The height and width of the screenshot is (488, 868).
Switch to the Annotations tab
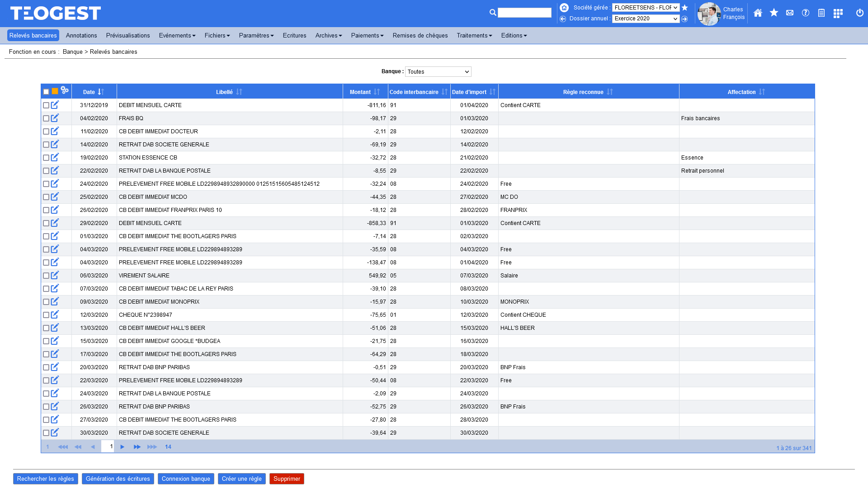pos(81,35)
